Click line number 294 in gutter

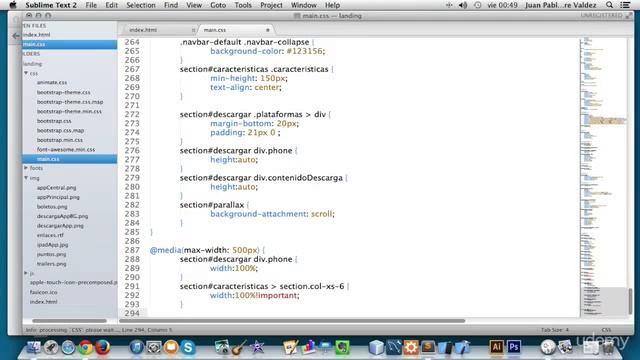coord(132,313)
